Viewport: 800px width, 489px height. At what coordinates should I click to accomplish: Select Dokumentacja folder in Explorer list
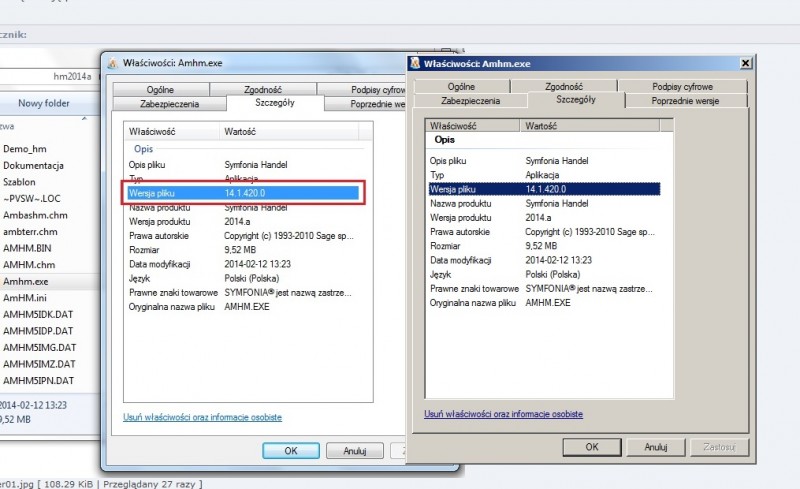point(34,165)
